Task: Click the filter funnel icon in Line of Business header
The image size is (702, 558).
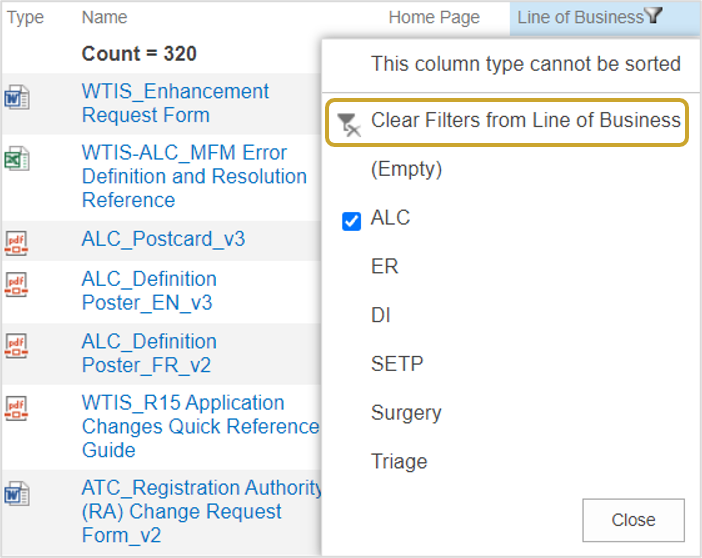Action: pyautogui.click(x=654, y=16)
